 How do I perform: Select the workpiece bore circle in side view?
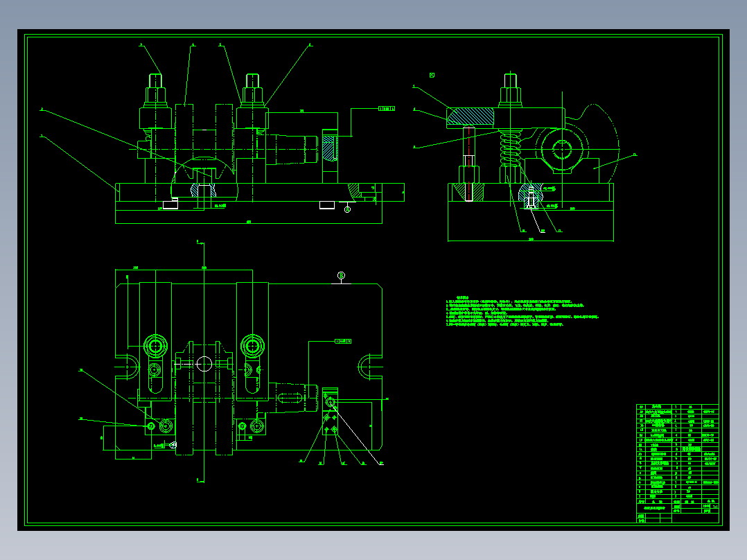[x=562, y=149]
